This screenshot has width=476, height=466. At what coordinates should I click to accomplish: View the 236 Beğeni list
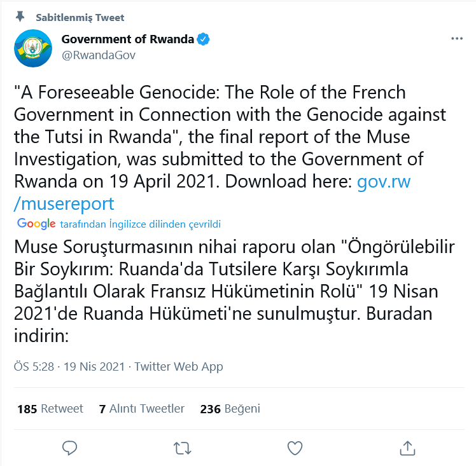pos(230,409)
